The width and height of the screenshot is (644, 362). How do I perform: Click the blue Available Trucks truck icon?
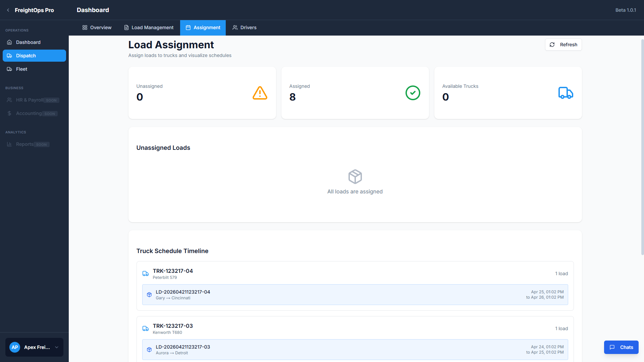(x=566, y=93)
